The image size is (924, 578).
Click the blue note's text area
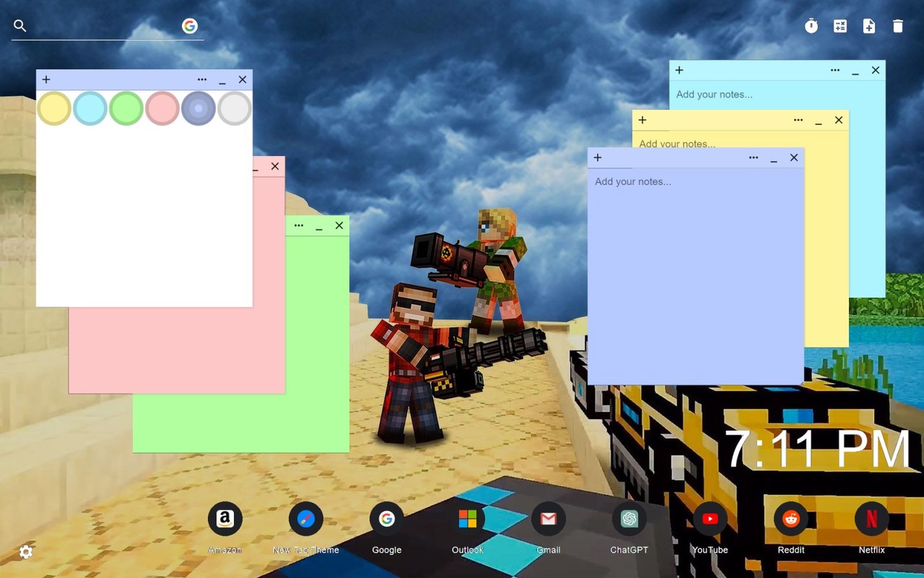[x=696, y=276]
